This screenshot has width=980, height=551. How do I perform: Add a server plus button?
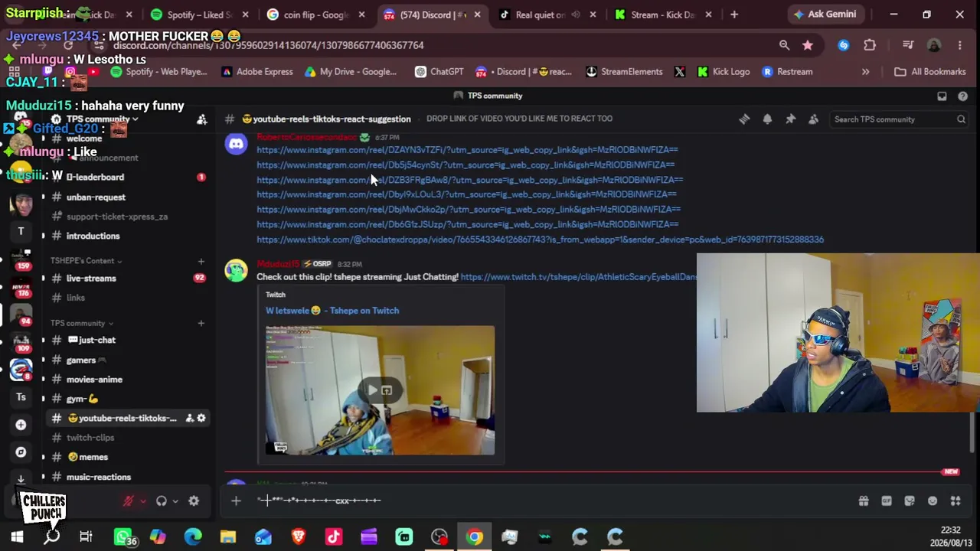pyautogui.click(x=21, y=425)
